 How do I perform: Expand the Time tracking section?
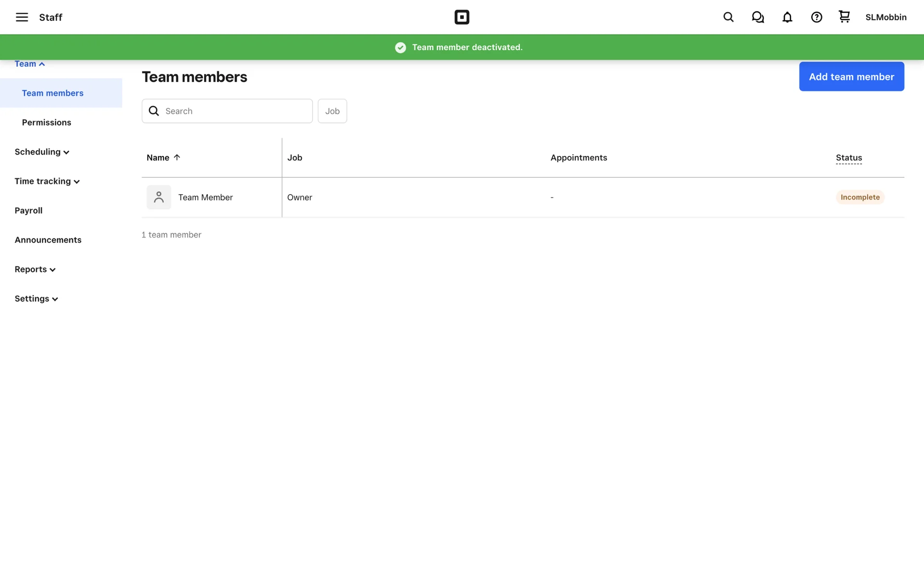pyautogui.click(x=47, y=181)
